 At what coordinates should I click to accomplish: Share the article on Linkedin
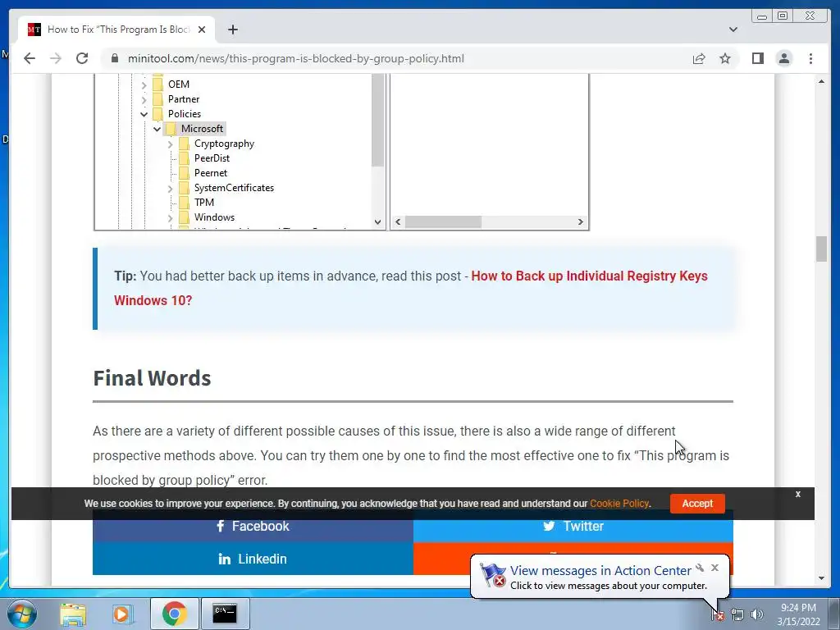tap(253, 559)
